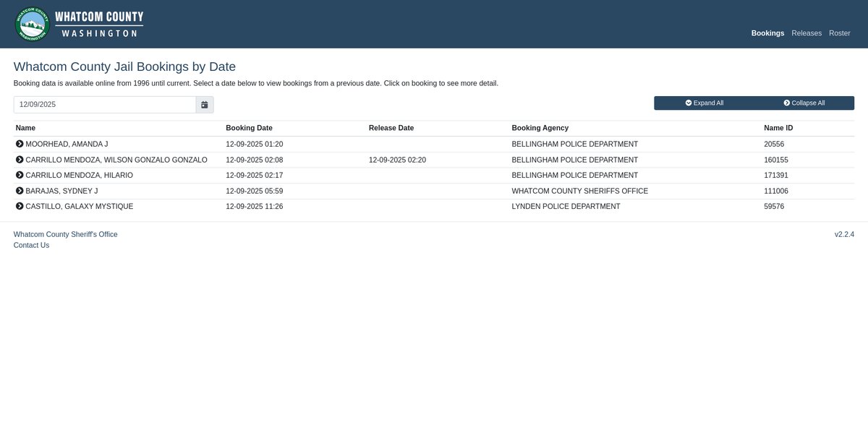Expand row for CARRILLO MENDOZA, WILSON GONZALO
The width and height of the screenshot is (868, 448).
[20, 160]
